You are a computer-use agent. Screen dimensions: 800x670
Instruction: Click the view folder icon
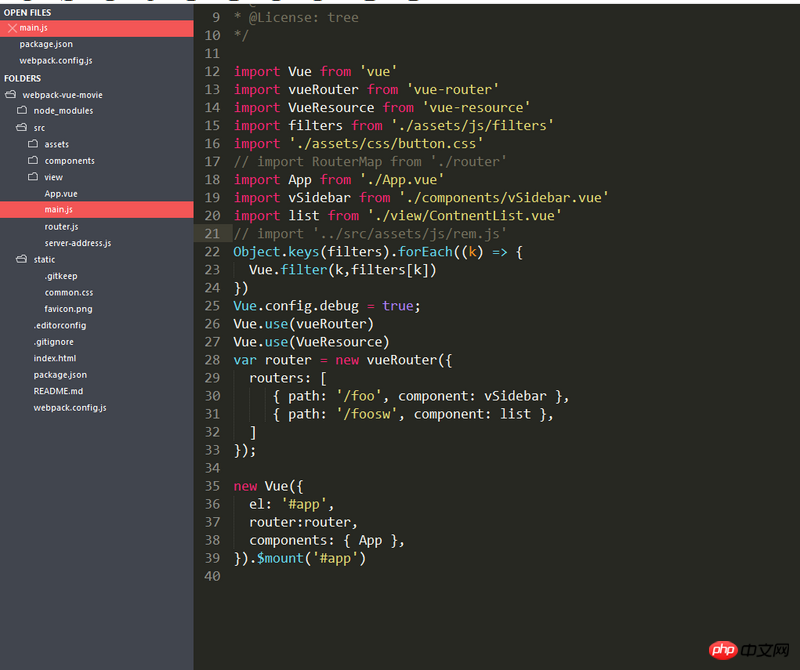(x=33, y=177)
